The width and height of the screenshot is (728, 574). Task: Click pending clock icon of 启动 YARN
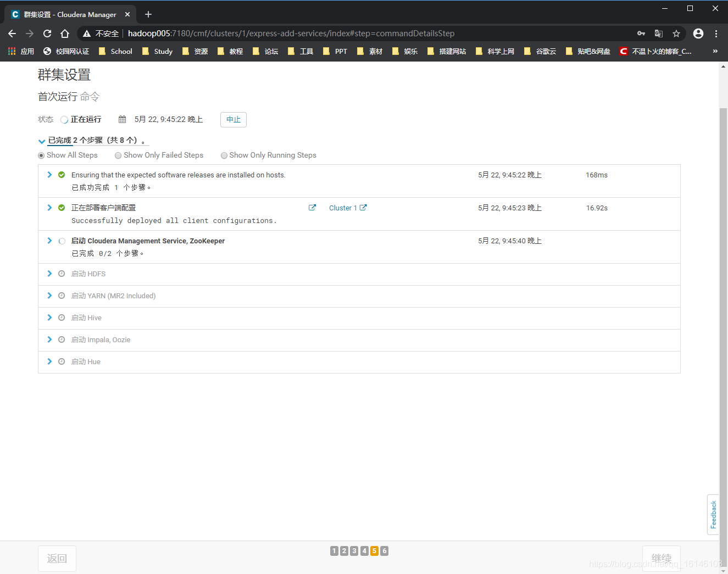point(62,296)
